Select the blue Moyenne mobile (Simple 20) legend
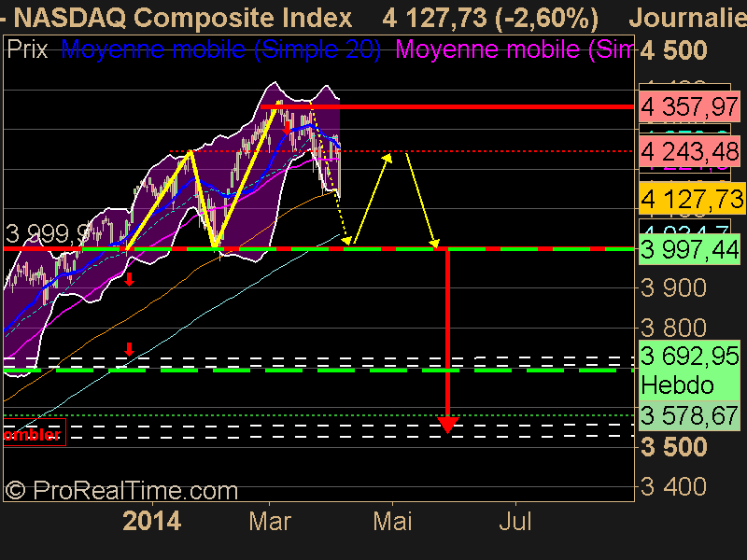The image size is (747, 560). coord(221,49)
